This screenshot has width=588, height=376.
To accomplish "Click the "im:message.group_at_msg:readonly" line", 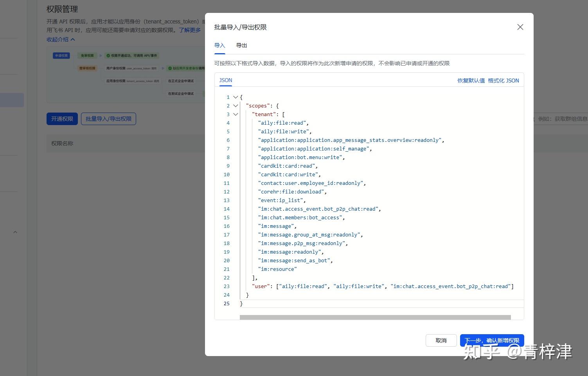I will 310,235.
